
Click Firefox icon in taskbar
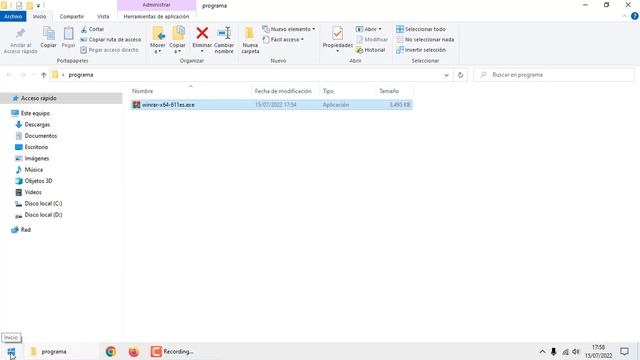click(x=133, y=351)
